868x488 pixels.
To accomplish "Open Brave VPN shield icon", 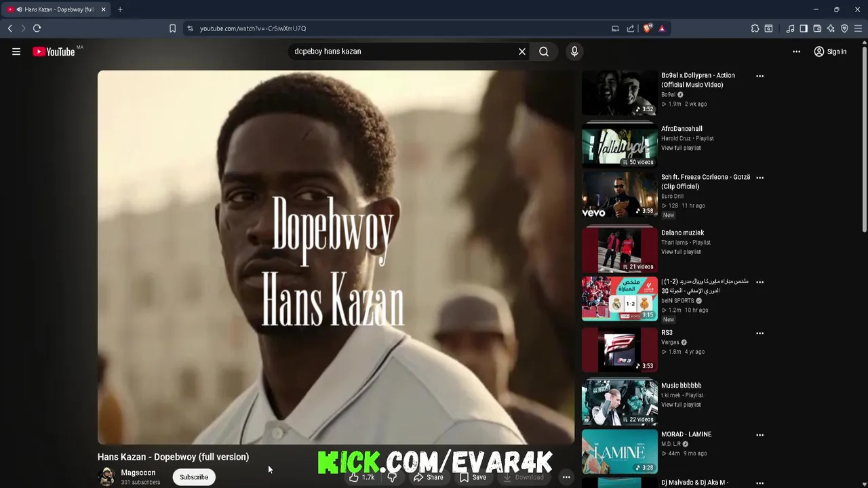I will pyautogui.click(x=844, y=28).
